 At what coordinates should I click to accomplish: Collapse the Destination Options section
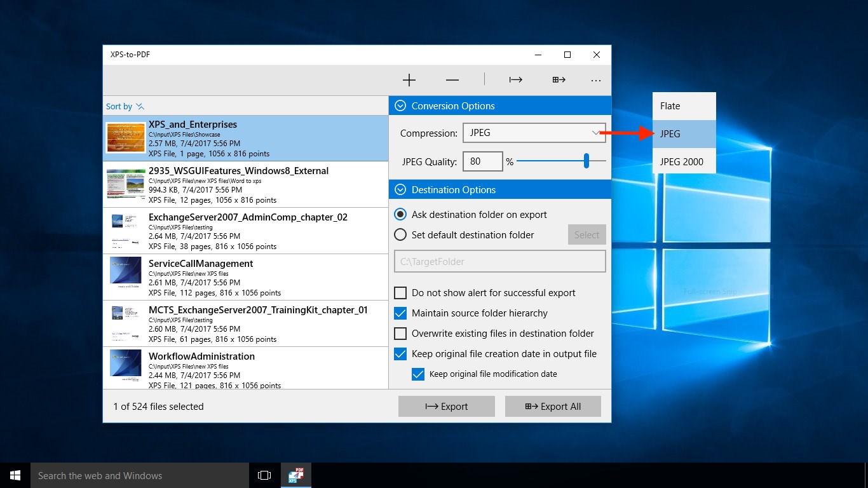click(x=400, y=190)
